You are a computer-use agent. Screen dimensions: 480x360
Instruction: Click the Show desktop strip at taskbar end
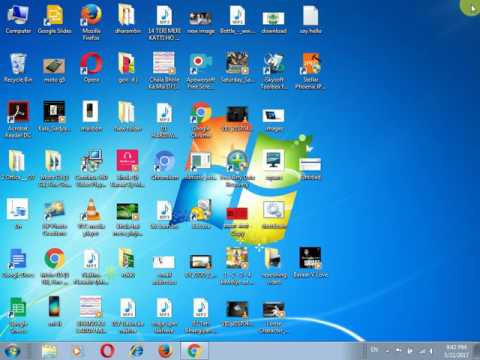pos(477,351)
